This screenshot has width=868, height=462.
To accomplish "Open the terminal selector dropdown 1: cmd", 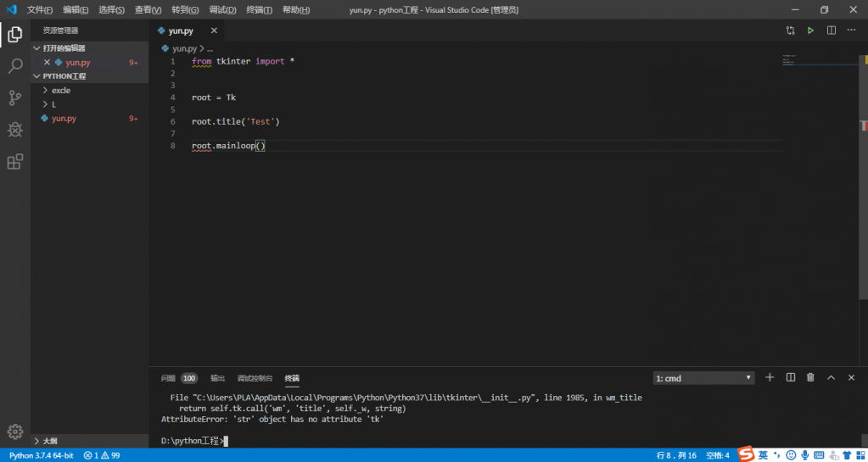I will 703,378.
